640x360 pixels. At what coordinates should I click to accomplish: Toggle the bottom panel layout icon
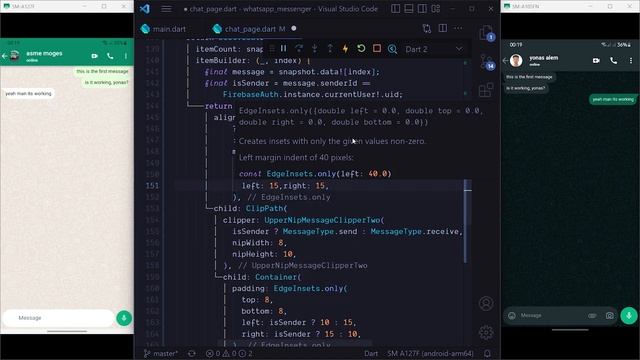[x=409, y=9]
